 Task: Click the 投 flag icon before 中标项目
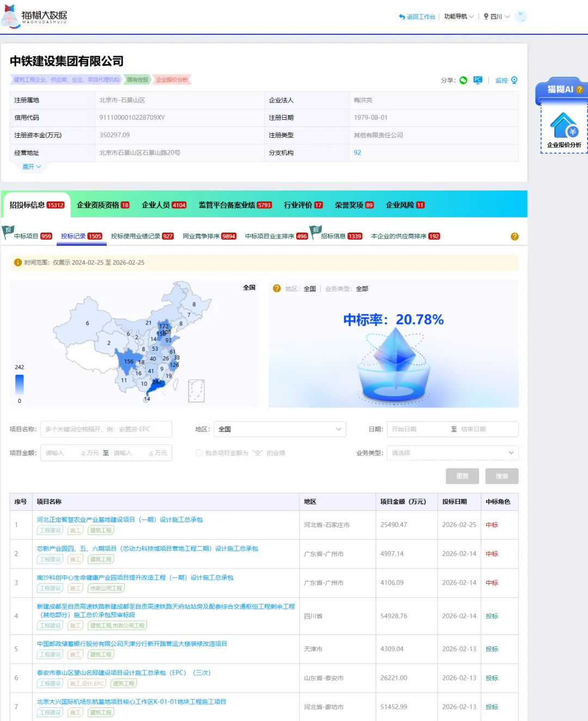coord(8,231)
